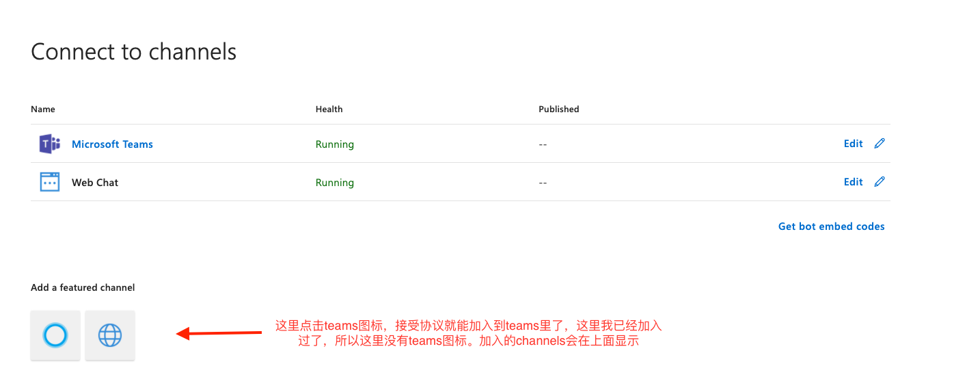
Task: Click Running status in Web Chat row
Action: [334, 183]
